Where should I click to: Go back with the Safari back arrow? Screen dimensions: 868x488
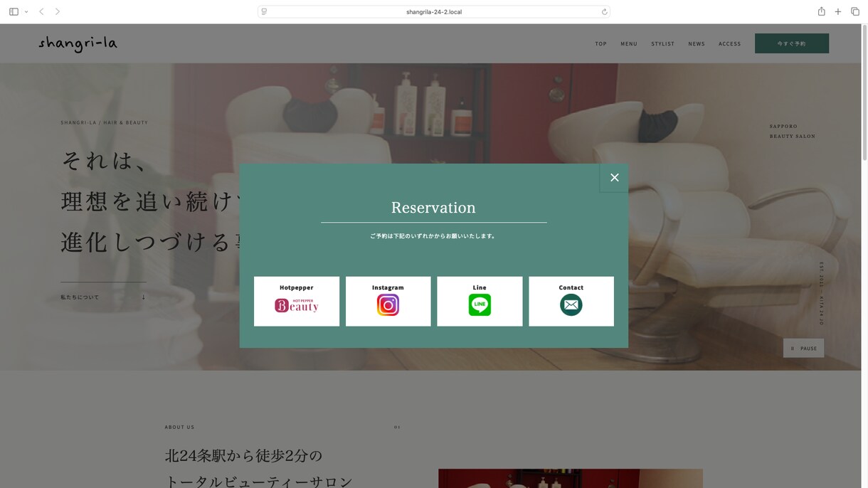click(41, 11)
